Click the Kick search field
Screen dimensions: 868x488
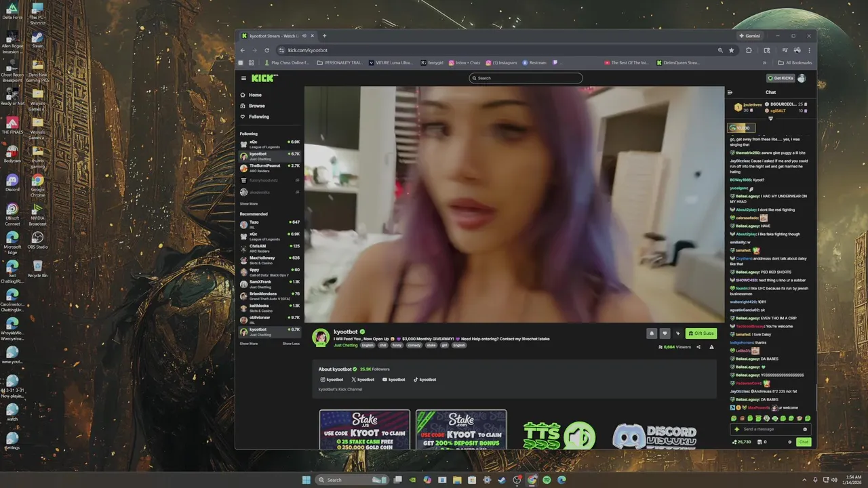coord(526,78)
